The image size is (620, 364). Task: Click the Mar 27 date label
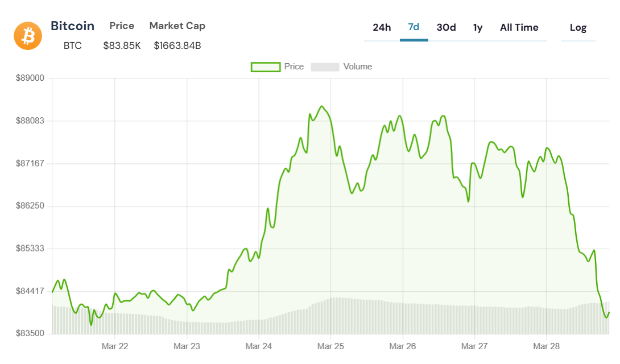pos(474,346)
